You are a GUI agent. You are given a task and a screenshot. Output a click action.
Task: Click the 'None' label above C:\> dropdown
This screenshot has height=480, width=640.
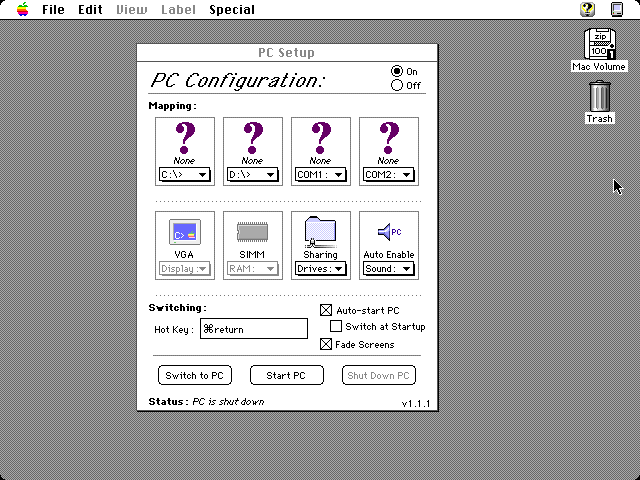pos(184,160)
